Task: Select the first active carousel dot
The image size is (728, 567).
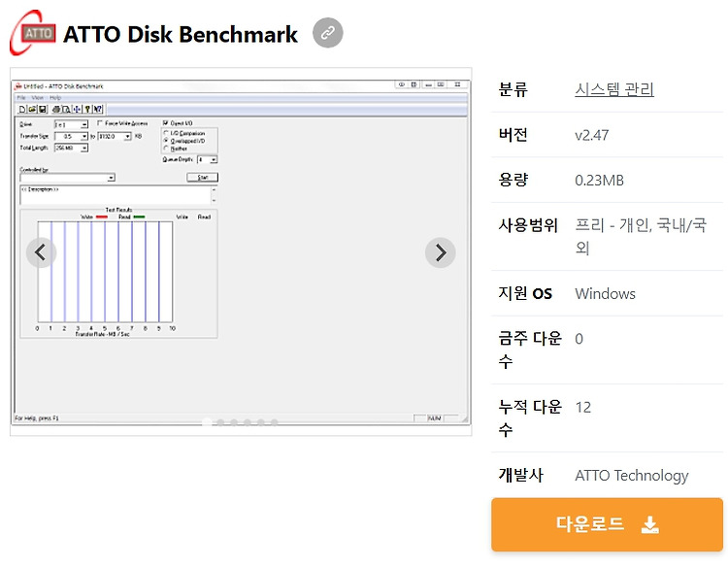Action: (x=207, y=422)
